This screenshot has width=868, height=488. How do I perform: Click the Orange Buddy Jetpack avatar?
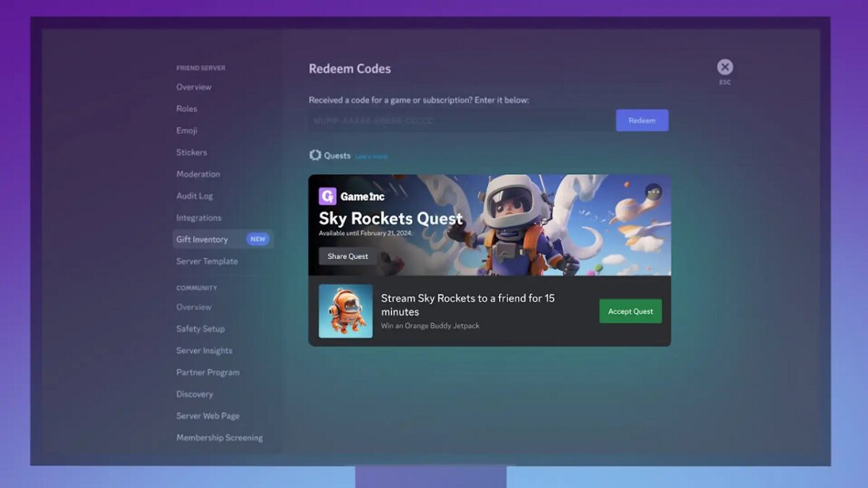coord(345,311)
